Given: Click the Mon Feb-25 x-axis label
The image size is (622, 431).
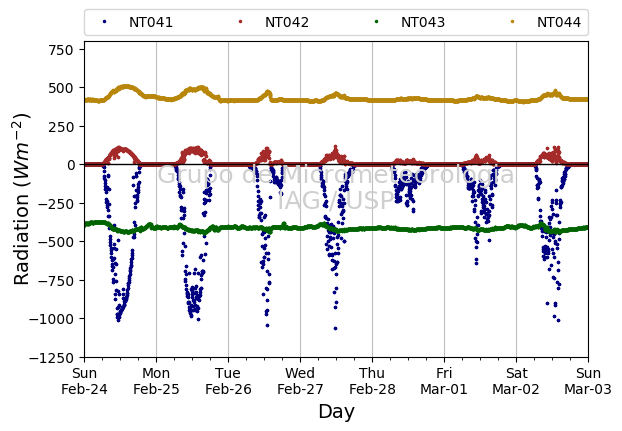Looking at the screenshot, I should tap(156, 381).
